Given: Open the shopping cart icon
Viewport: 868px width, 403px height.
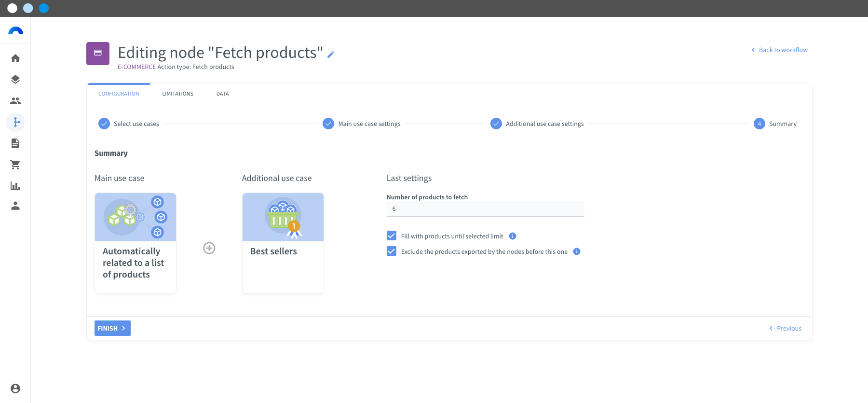Looking at the screenshot, I should click(15, 165).
